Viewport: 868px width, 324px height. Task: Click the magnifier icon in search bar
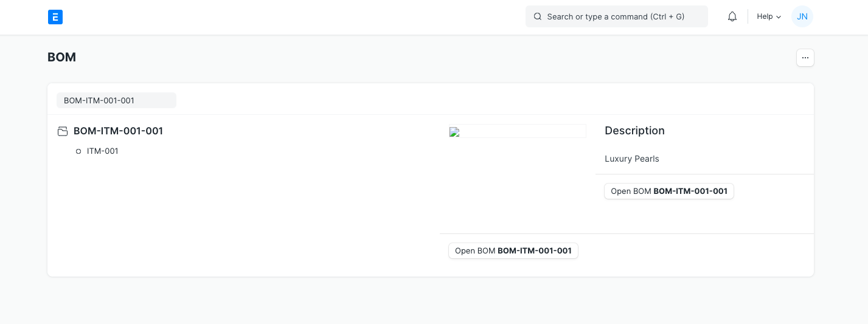(x=537, y=16)
